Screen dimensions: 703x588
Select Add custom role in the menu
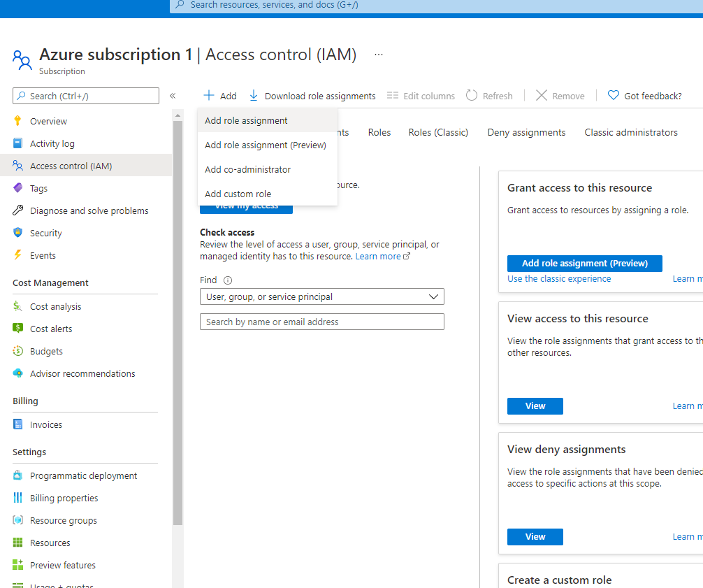click(x=267, y=194)
